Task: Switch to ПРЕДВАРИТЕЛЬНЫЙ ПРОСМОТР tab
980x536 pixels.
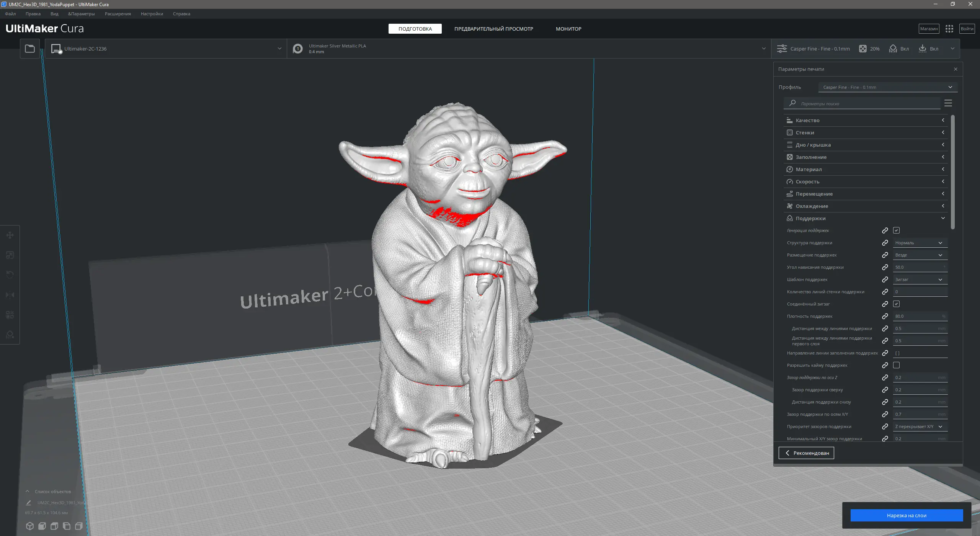Action: [493, 29]
